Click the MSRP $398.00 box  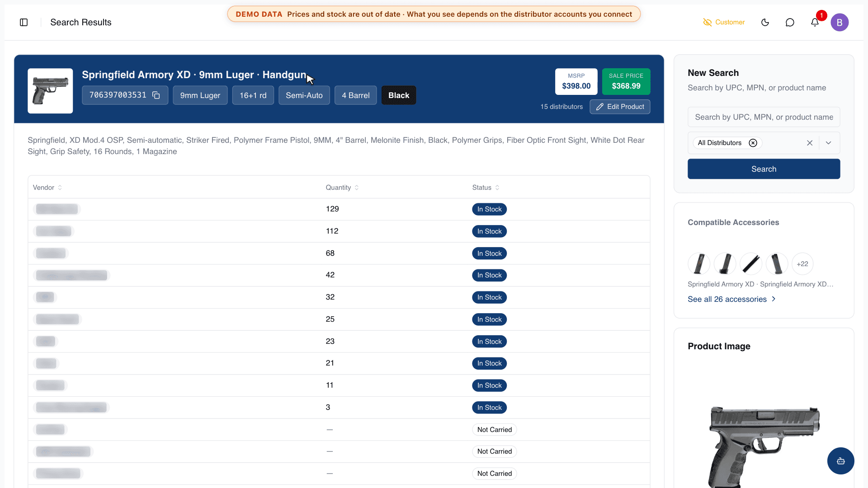coord(576,81)
